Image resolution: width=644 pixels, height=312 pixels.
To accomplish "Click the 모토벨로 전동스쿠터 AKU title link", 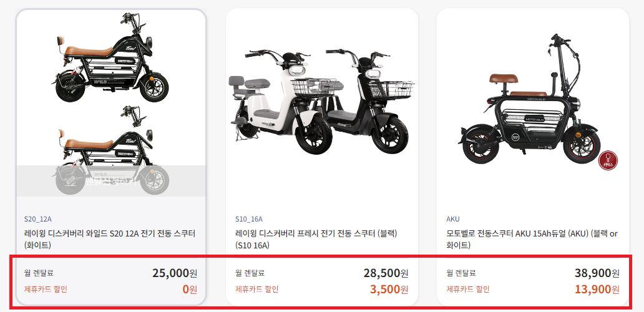I will pos(532,240).
